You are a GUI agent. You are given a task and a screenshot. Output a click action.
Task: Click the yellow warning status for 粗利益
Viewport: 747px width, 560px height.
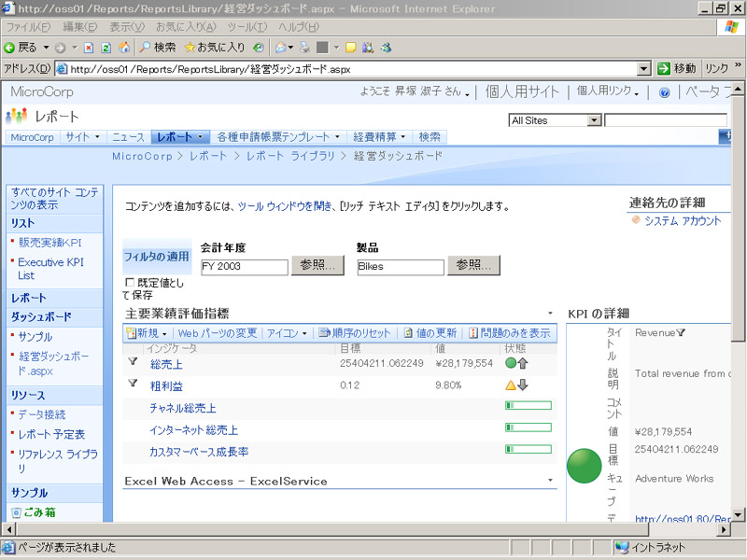(511, 385)
